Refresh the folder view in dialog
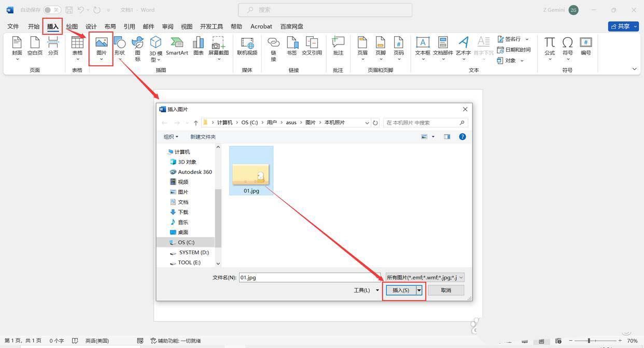The width and height of the screenshot is (644, 348). click(375, 123)
